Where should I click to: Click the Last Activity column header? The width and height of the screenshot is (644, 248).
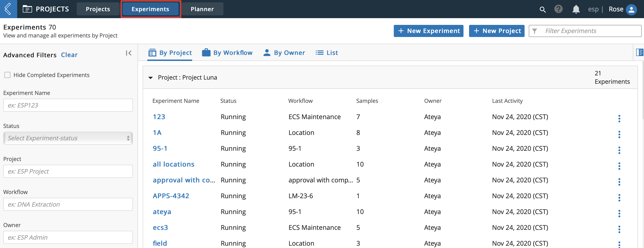point(507,101)
